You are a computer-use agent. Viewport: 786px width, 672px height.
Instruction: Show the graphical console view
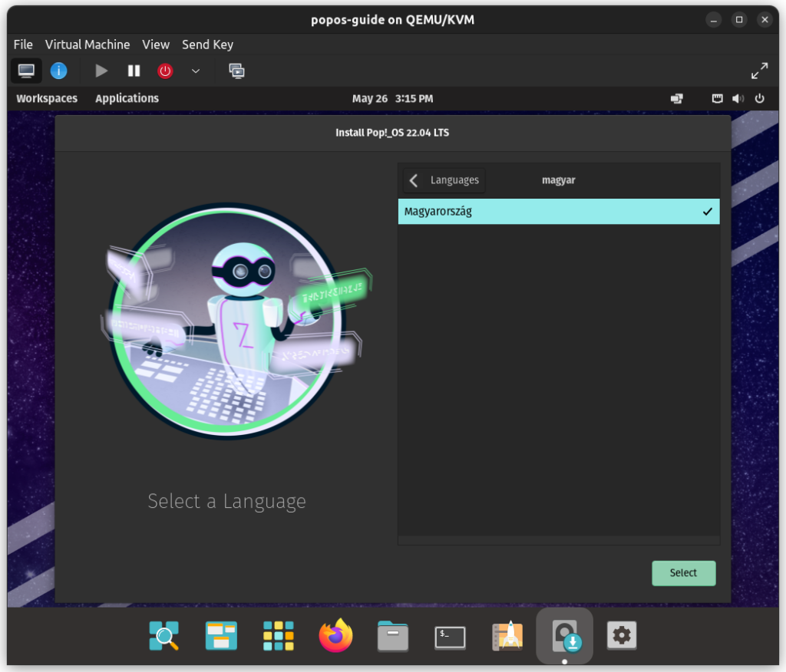tap(26, 71)
